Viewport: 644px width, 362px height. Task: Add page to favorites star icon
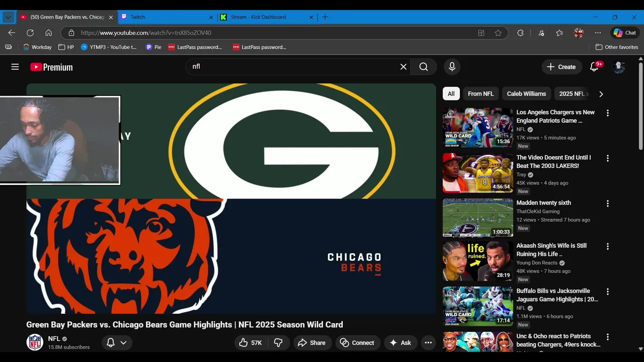point(498,33)
